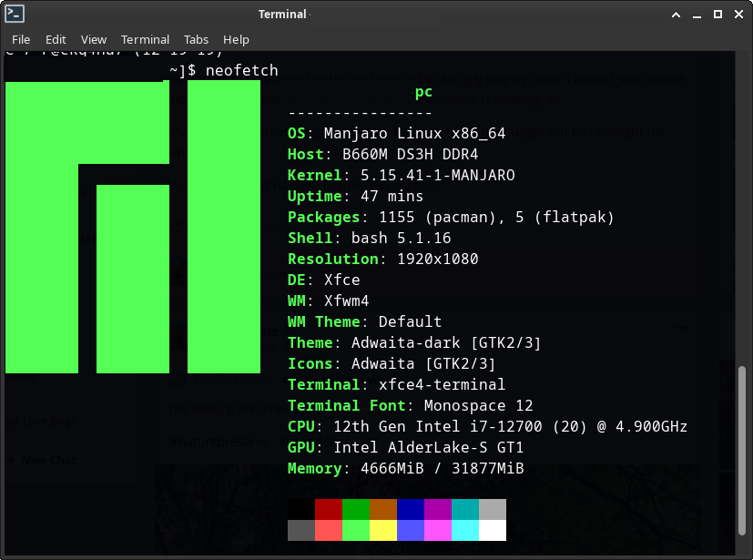
Task: Click the white color block
Action: click(x=493, y=530)
